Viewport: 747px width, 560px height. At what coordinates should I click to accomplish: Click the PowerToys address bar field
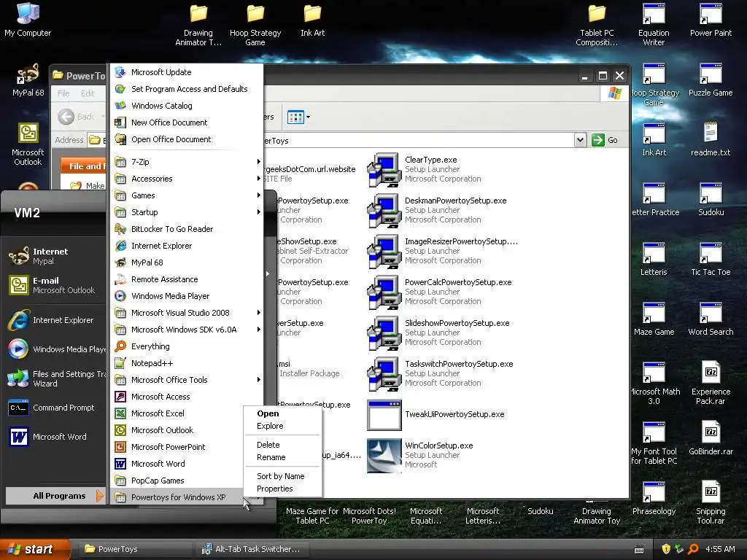419,140
